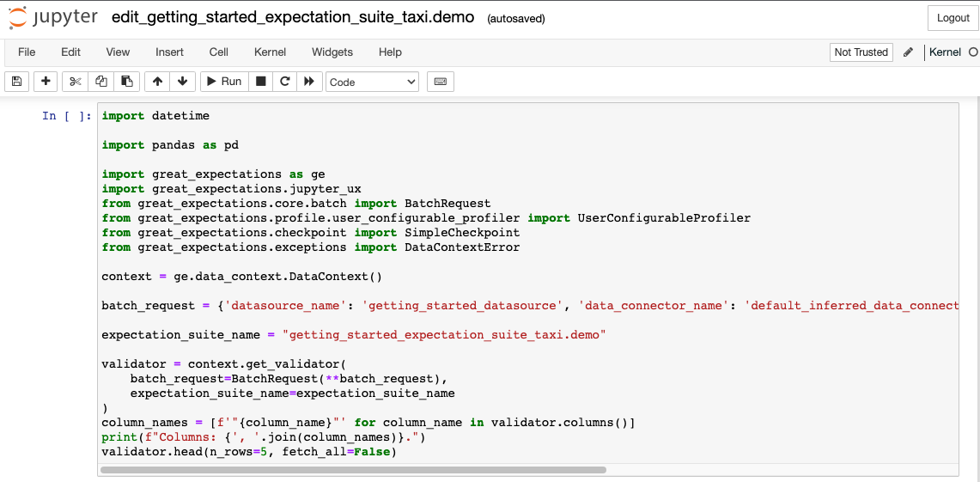Click the horizontal scrollbar under the code

point(353,470)
